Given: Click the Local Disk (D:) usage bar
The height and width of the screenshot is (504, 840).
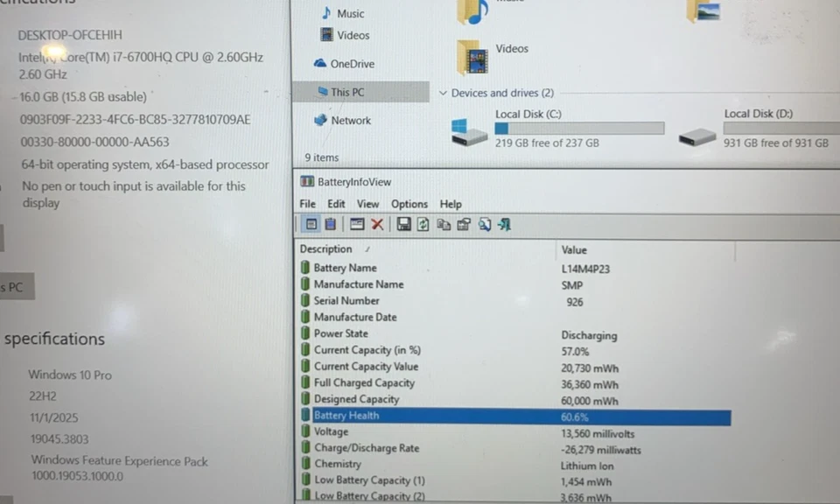Looking at the screenshot, I should pos(781,128).
